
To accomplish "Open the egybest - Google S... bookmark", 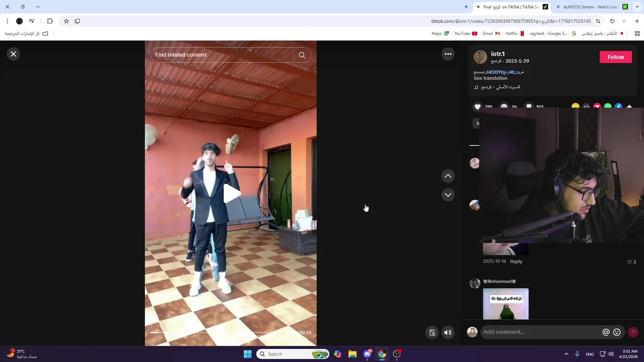I will click(x=553, y=34).
